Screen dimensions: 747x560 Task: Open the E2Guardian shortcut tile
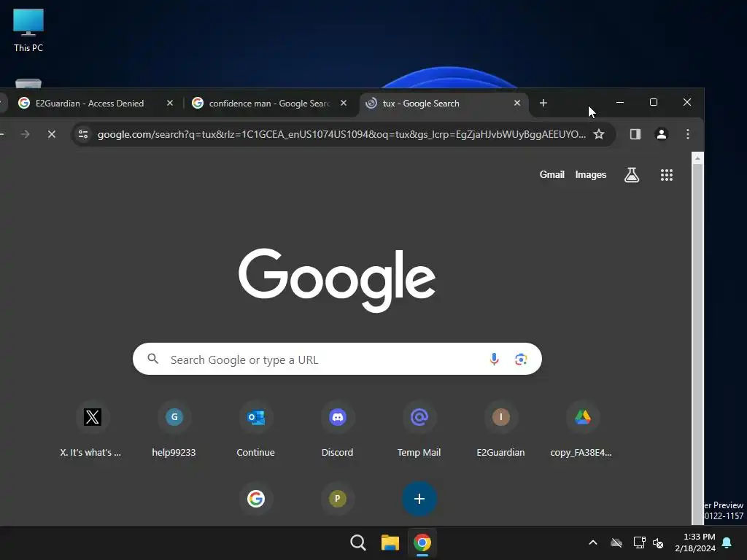click(500, 417)
